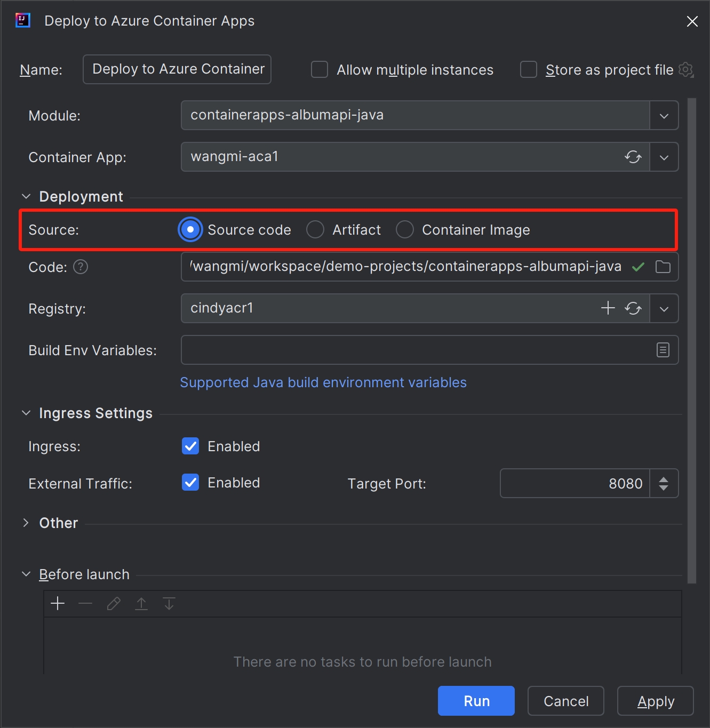Click the wangmi-aca1 container app value
The image size is (710, 728).
point(235,156)
